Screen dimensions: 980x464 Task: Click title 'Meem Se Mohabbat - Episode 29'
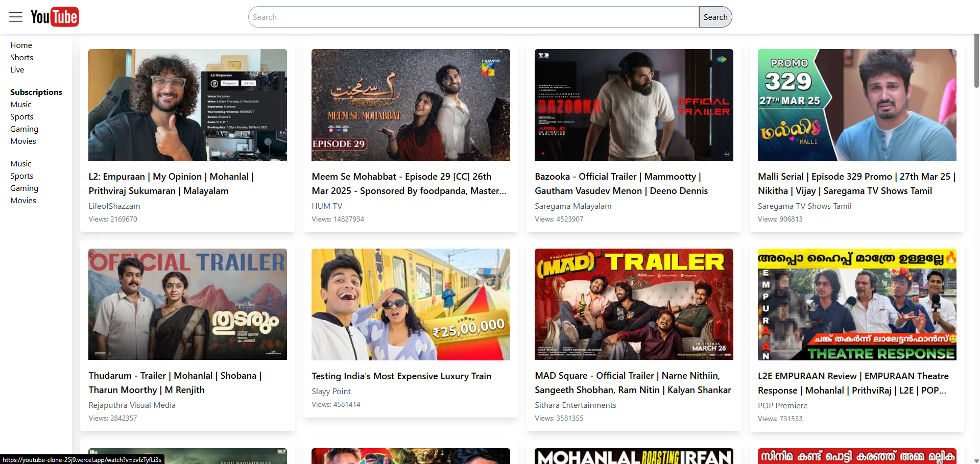pyautogui.click(x=409, y=184)
